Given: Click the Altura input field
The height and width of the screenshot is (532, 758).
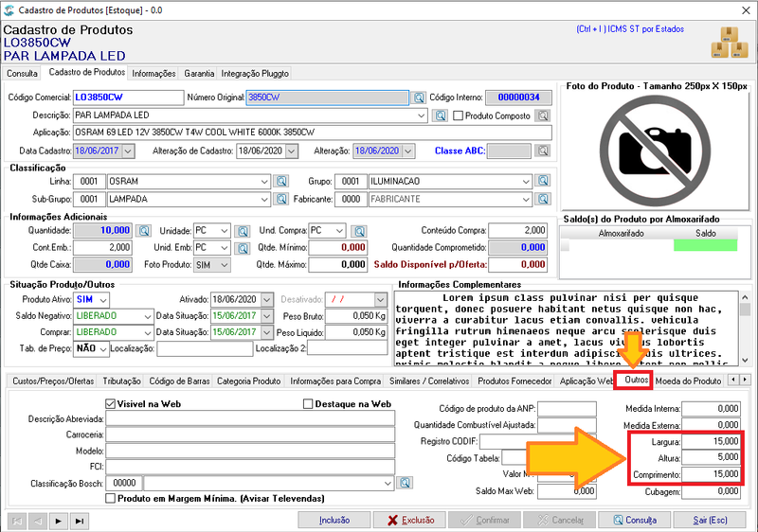Looking at the screenshot, I should pyautogui.click(x=712, y=457).
